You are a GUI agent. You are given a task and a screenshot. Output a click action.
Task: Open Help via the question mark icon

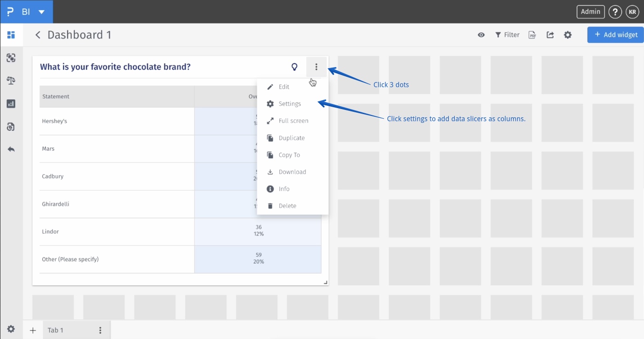point(615,11)
